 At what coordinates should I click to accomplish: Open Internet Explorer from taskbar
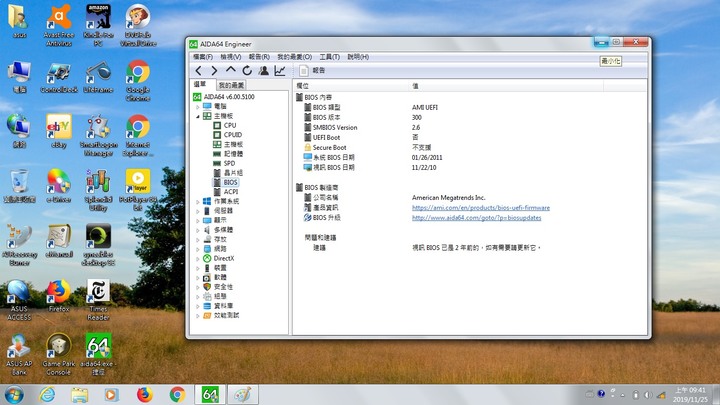pos(47,394)
